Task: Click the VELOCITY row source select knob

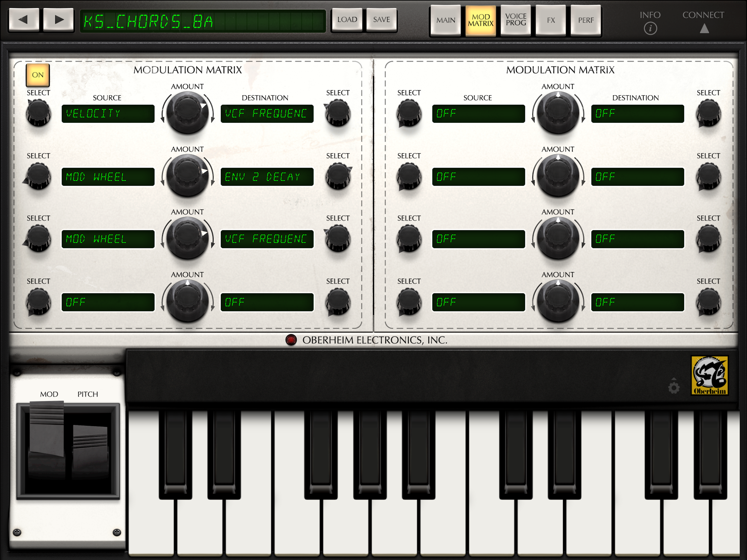Action: [x=38, y=113]
